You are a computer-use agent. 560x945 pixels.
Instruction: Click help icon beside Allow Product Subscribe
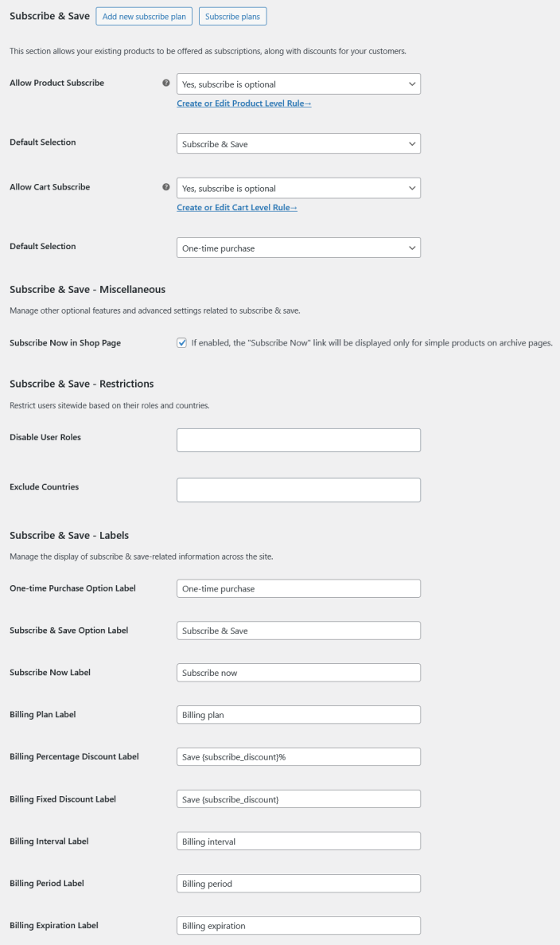pyautogui.click(x=165, y=84)
